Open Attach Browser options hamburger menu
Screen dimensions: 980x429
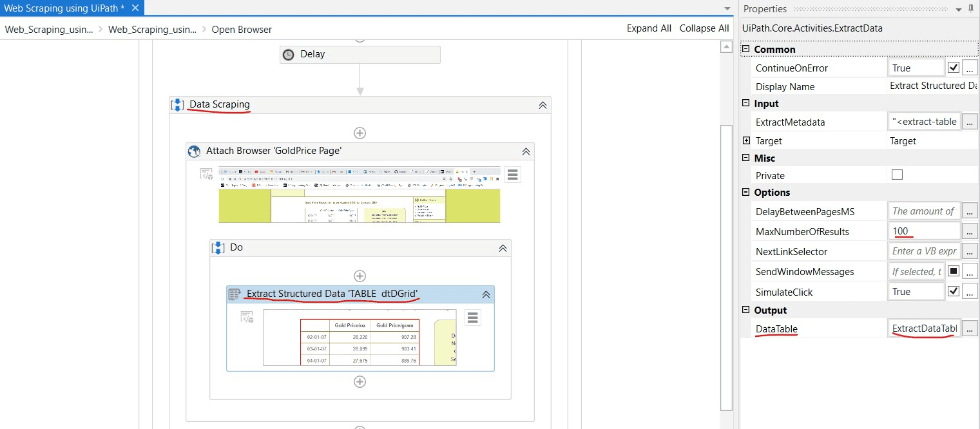coord(512,175)
